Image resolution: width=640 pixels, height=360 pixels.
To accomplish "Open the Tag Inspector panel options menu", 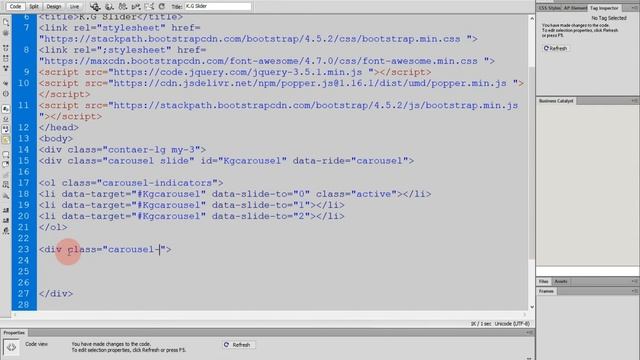I will [x=634, y=8].
